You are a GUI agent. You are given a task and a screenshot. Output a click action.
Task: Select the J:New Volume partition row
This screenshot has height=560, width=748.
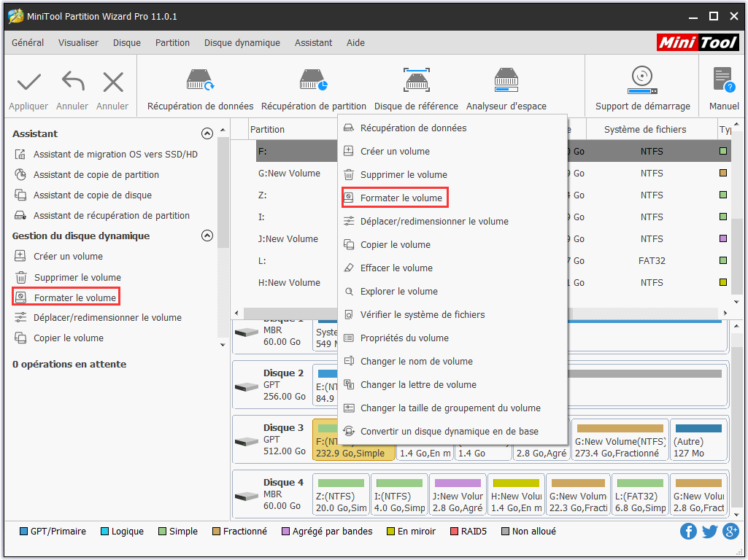point(288,239)
